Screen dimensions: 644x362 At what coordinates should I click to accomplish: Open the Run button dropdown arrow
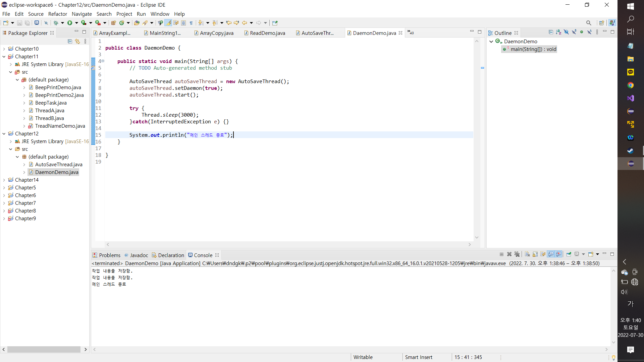tap(76, 23)
